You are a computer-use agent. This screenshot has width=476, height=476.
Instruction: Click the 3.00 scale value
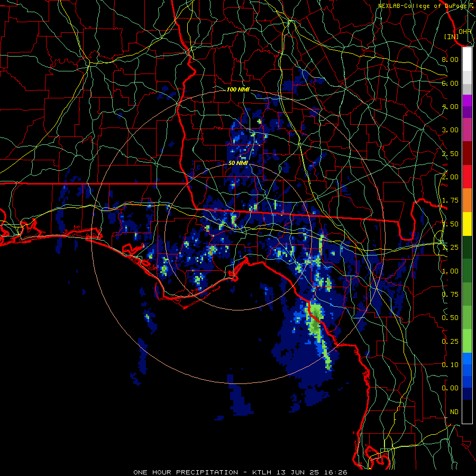[450, 130]
